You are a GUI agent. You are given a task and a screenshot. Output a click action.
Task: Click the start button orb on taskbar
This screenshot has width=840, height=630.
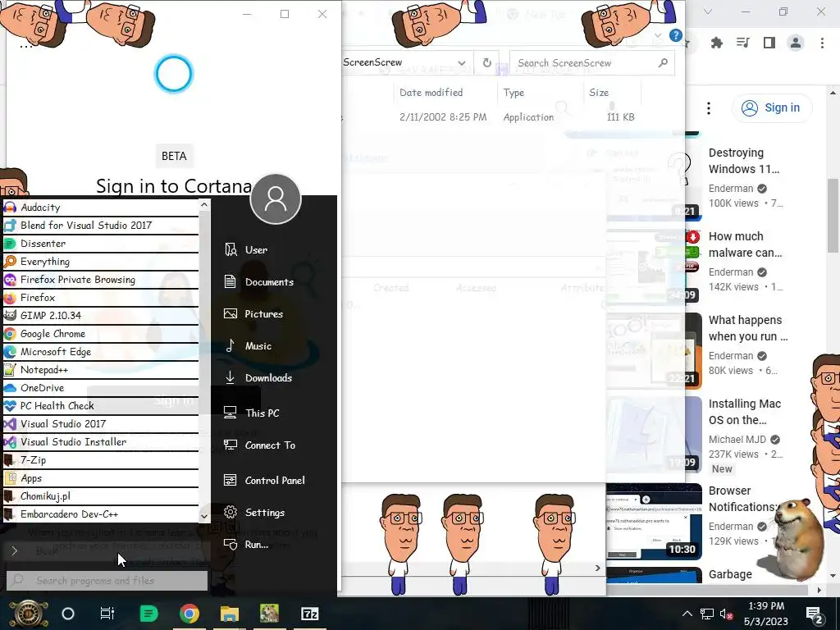[x=28, y=614]
